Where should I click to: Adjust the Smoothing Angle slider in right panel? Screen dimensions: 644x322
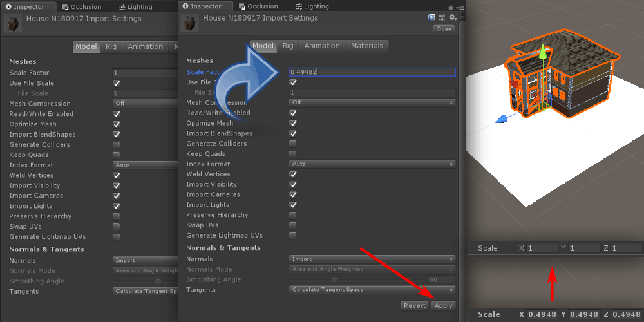point(334,279)
